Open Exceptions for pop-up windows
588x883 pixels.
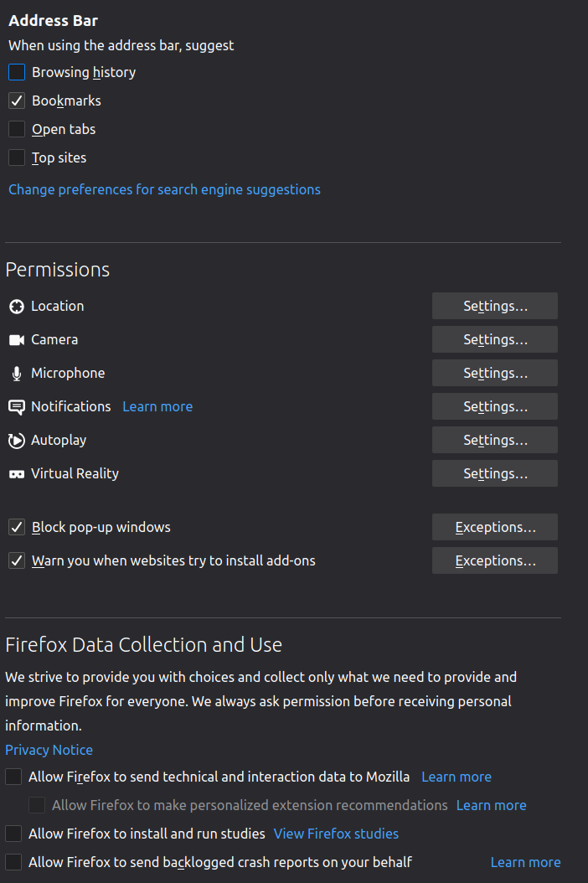tap(495, 527)
